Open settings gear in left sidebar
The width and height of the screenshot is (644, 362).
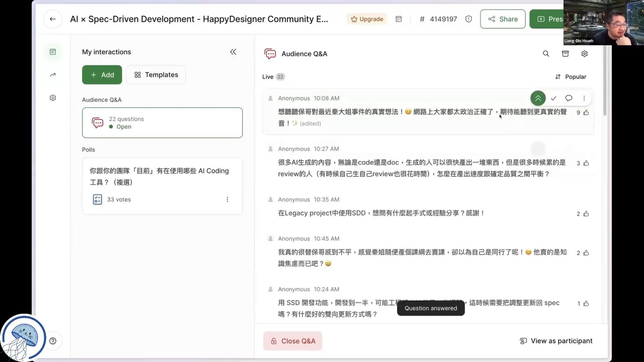tap(53, 98)
